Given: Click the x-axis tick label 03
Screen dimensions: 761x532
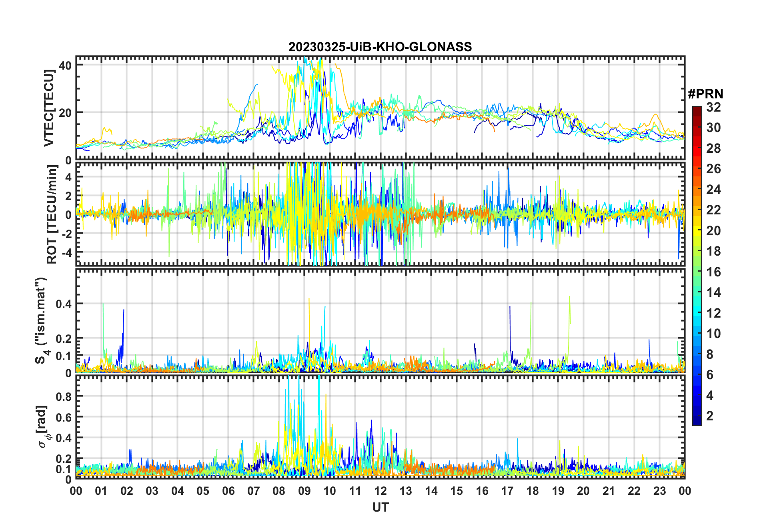Looking at the screenshot, I should tap(152, 491).
